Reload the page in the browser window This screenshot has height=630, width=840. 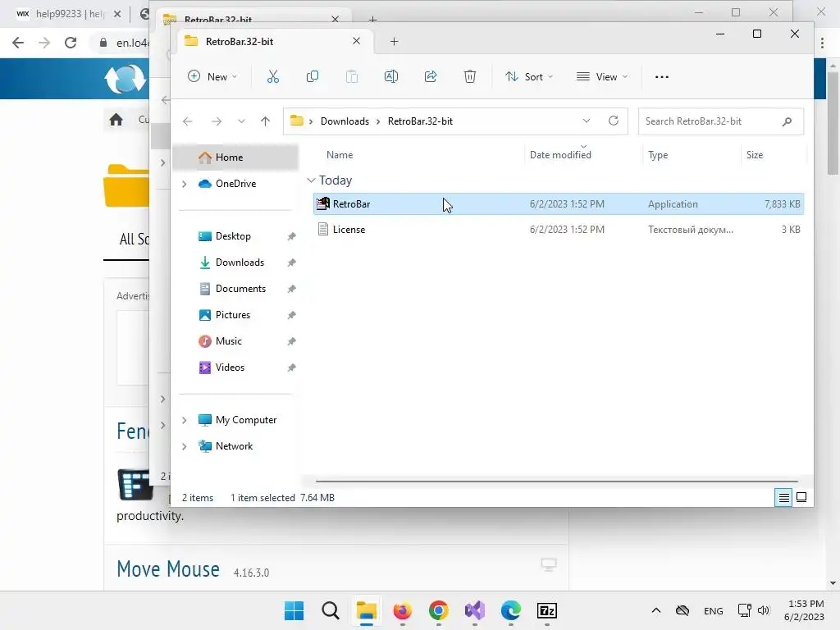71,43
